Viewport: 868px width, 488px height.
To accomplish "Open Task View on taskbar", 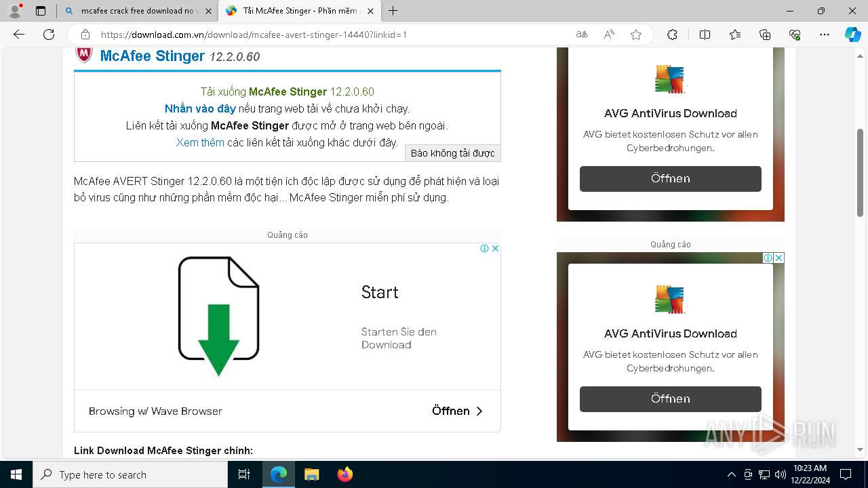I will pyautogui.click(x=244, y=474).
